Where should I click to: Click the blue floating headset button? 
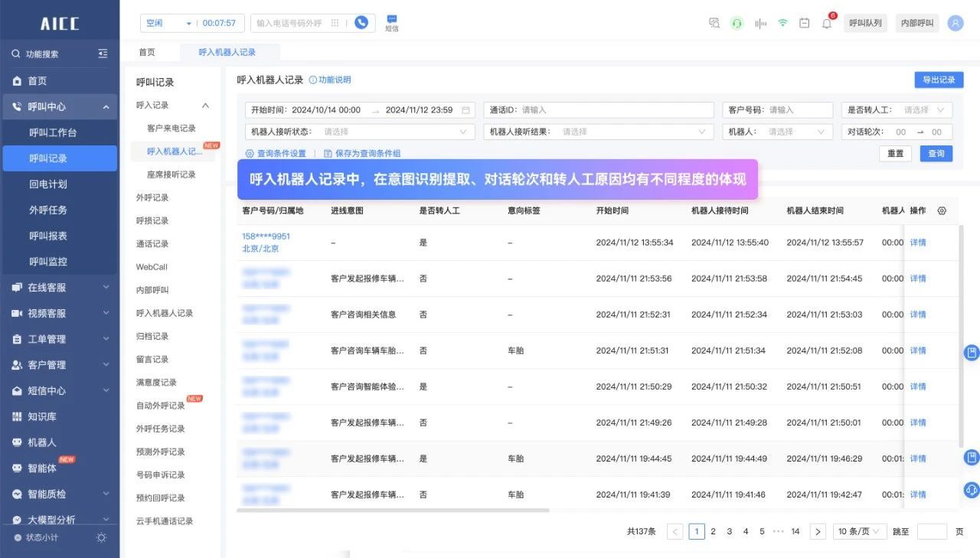(x=972, y=488)
